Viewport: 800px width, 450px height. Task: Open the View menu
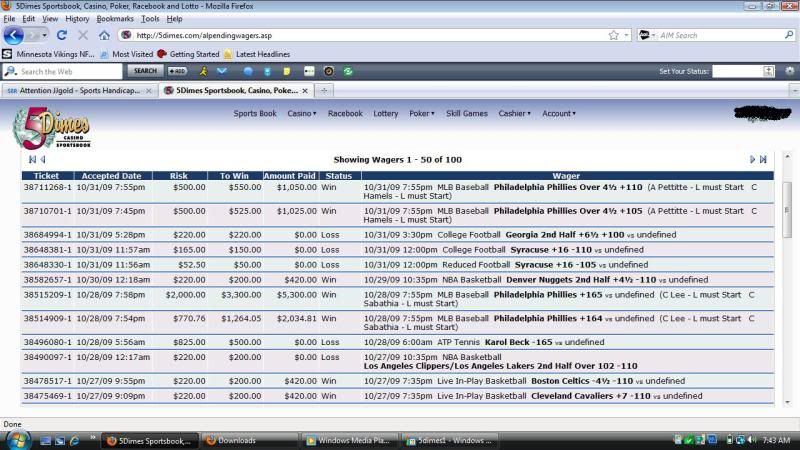[x=49, y=18]
